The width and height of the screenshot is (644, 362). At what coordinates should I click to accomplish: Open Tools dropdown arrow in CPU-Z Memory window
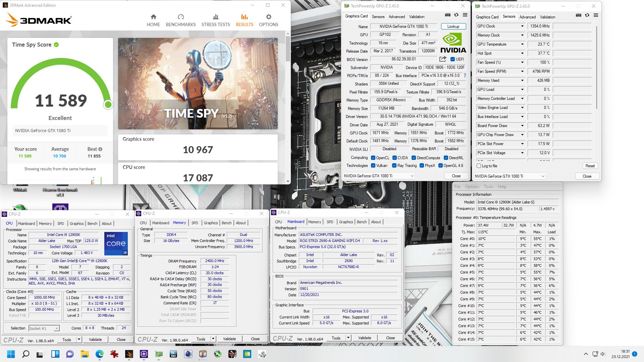[x=213, y=339]
